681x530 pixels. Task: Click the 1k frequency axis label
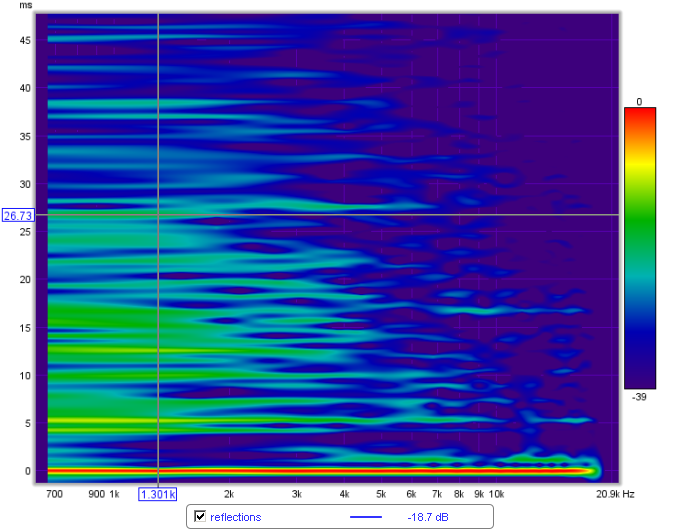tap(114, 494)
